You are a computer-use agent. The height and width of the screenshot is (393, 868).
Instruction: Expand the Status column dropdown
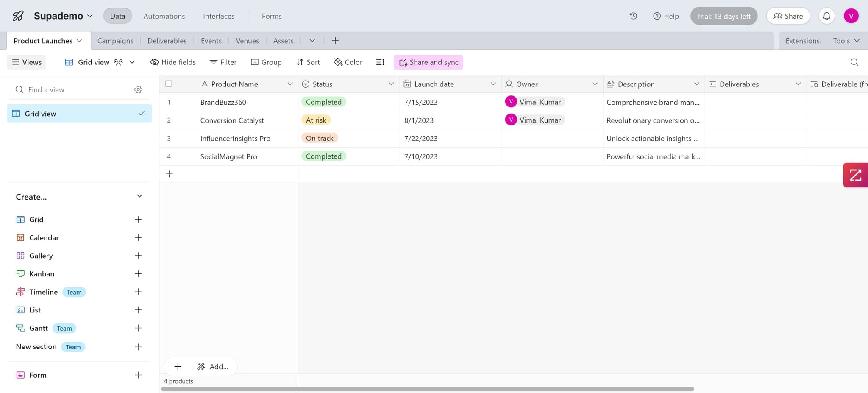[391, 84]
